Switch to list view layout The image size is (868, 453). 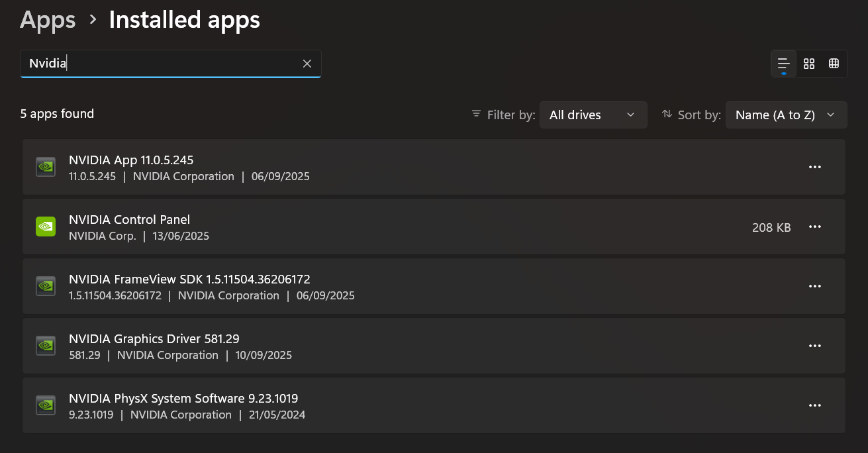(784, 64)
